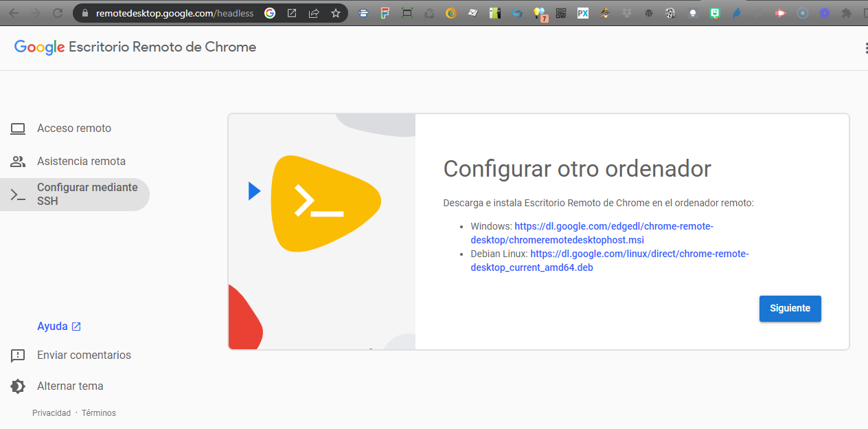The image size is (868, 429).
Task: Click the green screenshot frame extension icon
Action: [x=407, y=13]
